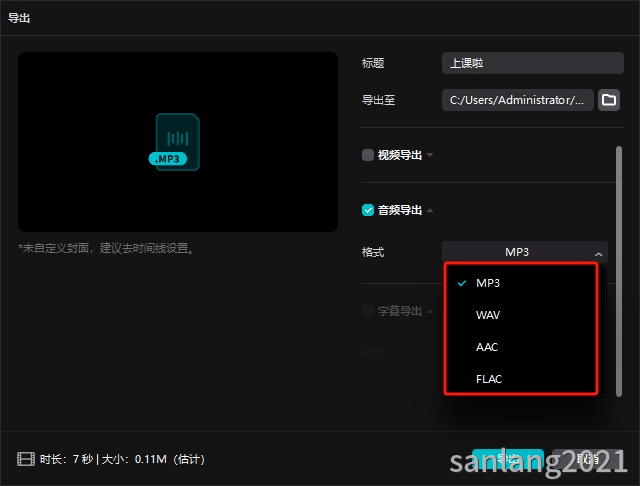Click the 导出 dialog title

19,18
